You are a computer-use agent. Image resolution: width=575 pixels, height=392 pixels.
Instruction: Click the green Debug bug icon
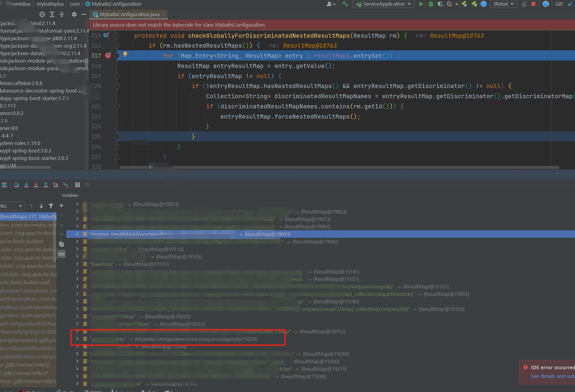click(x=431, y=4)
